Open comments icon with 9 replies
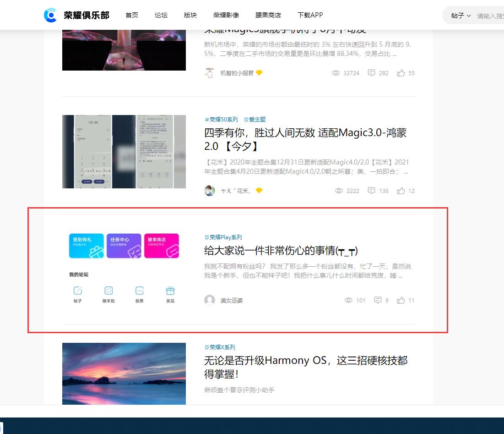 378,300
